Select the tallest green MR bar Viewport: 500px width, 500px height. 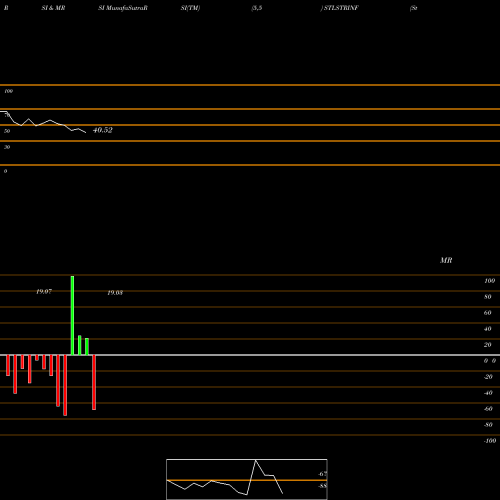[x=72, y=315]
